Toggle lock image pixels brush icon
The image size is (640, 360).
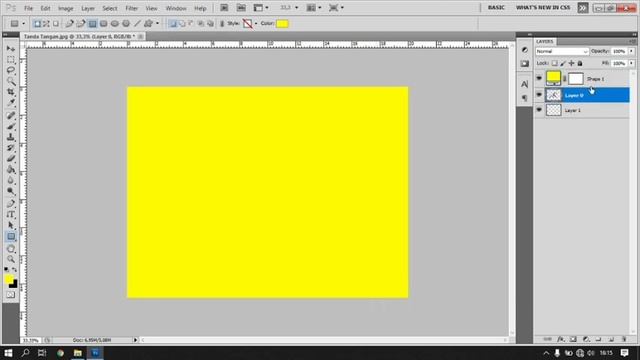[563, 63]
